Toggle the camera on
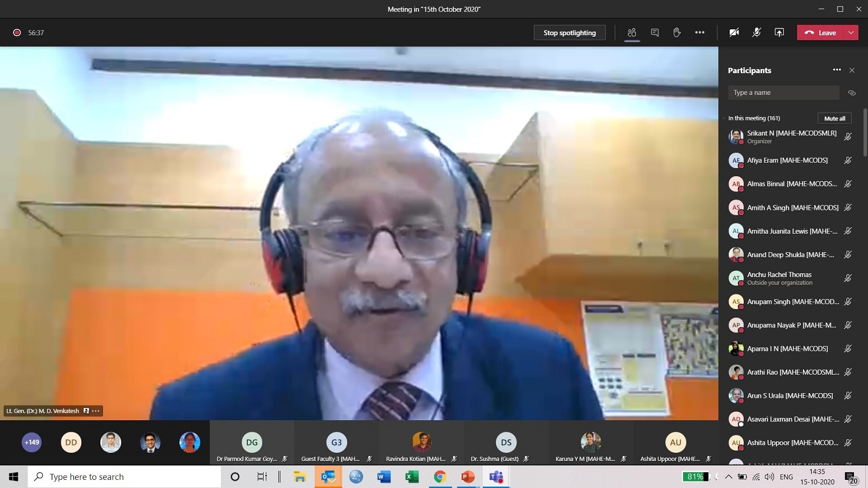Screen dimensions: 868x488 tap(734, 33)
